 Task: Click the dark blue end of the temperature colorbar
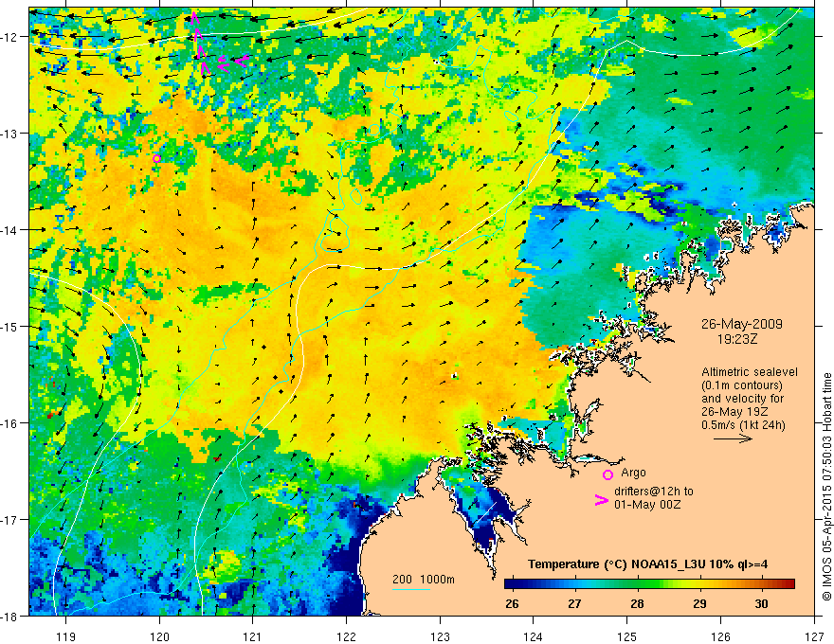511,584
